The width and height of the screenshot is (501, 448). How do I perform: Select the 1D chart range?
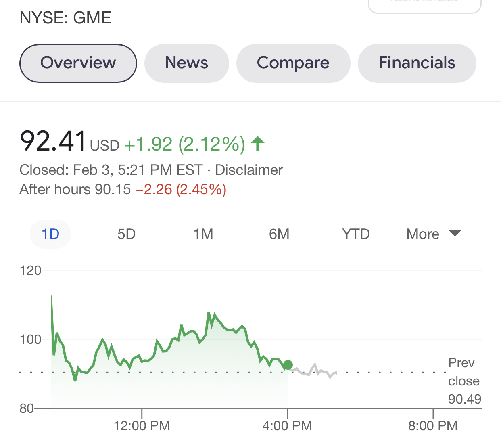[50, 234]
